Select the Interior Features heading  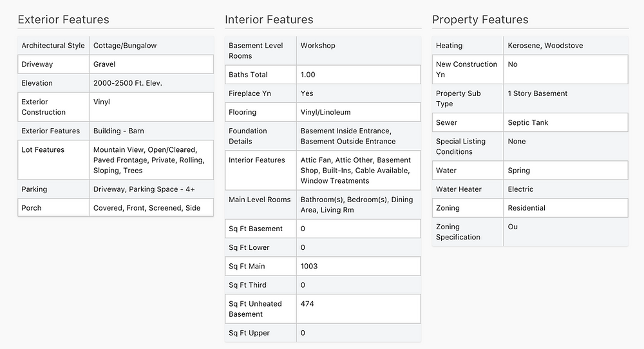[269, 19]
